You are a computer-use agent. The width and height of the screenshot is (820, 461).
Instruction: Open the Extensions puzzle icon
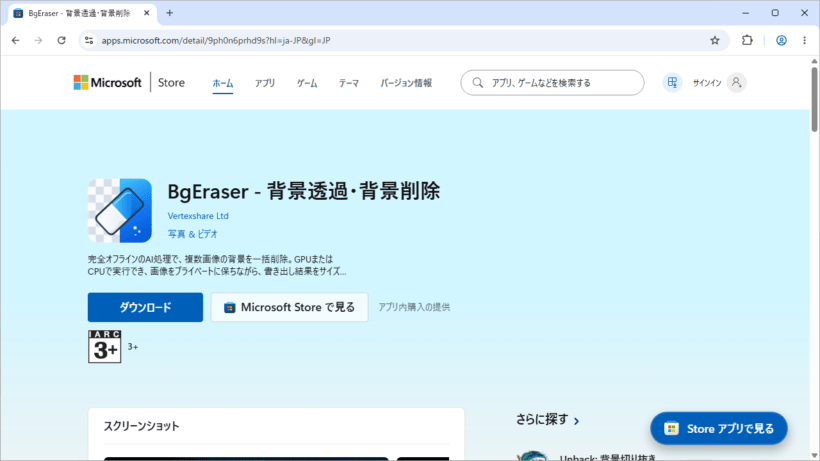pos(747,40)
